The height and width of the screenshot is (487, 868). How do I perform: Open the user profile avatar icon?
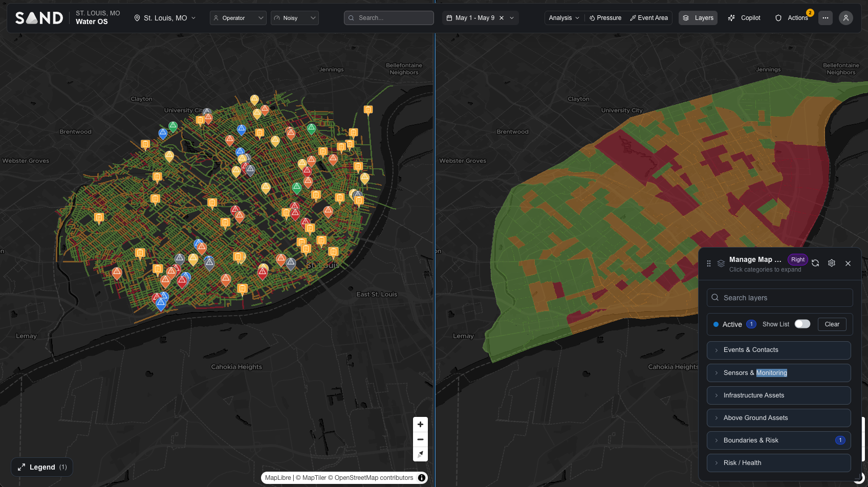coord(846,18)
